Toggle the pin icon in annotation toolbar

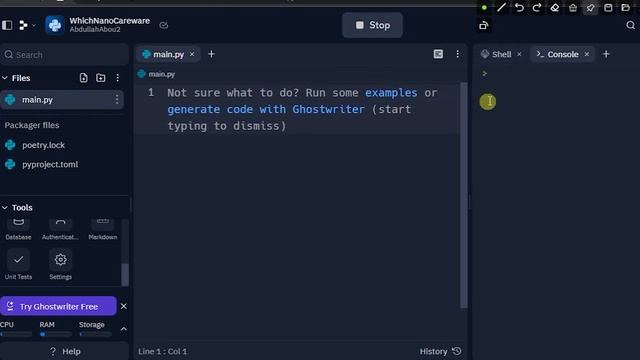coord(590,7)
